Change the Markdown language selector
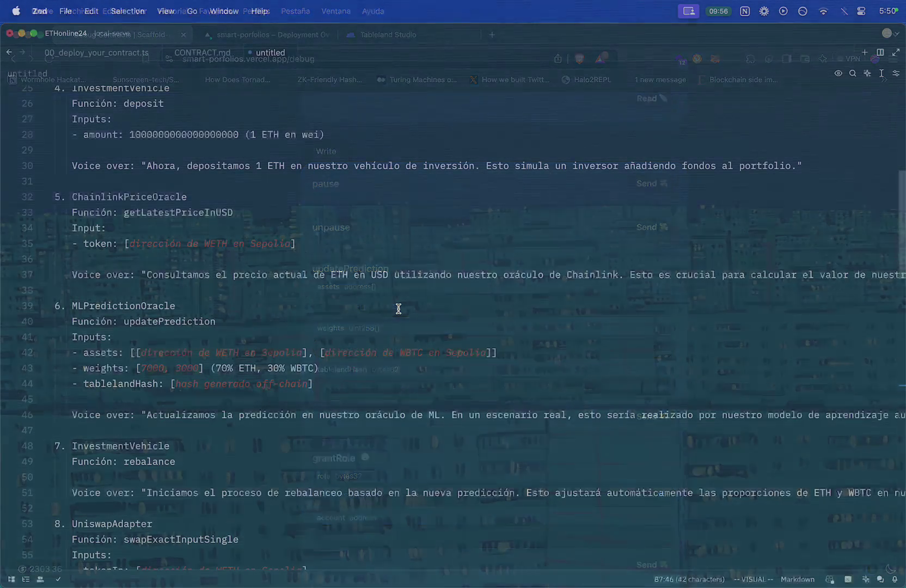The image size is (906, 588). click(798, 579)
